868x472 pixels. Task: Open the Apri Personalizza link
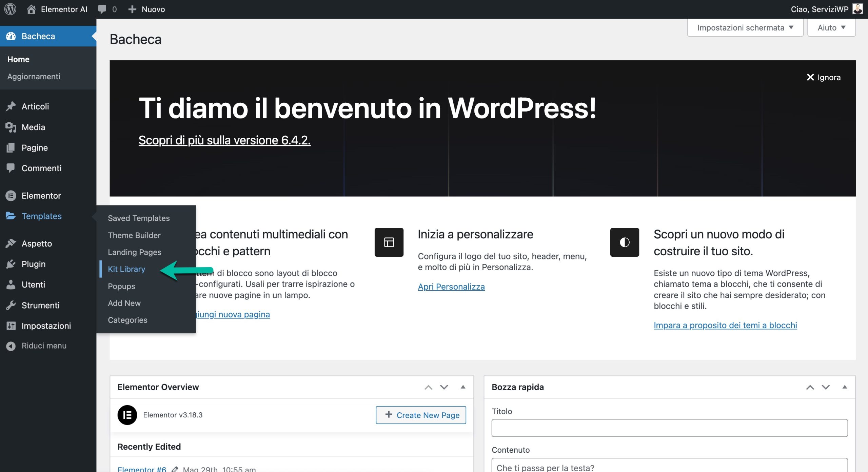click(451, 287)
